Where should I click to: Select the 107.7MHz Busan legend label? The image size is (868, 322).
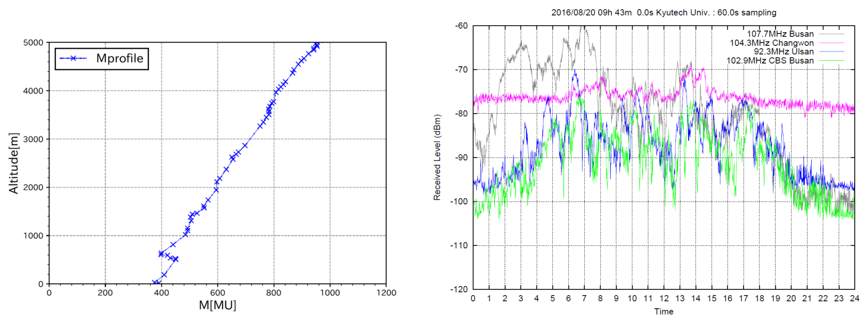780,34
